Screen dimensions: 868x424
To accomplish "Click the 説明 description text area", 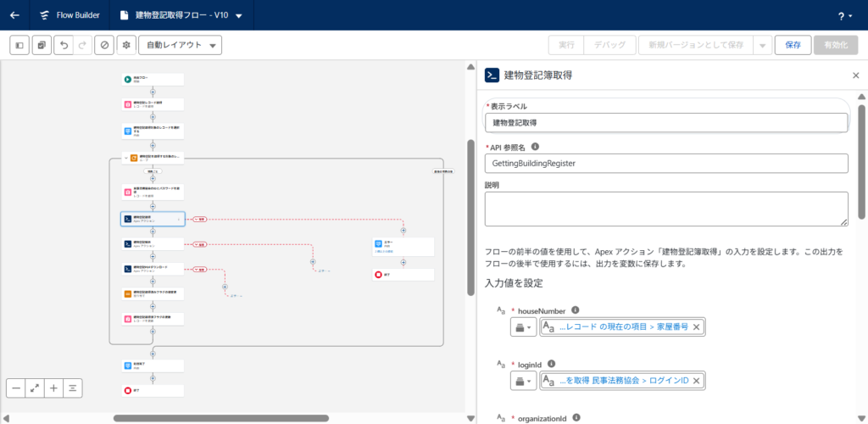I will pos(666,209).
